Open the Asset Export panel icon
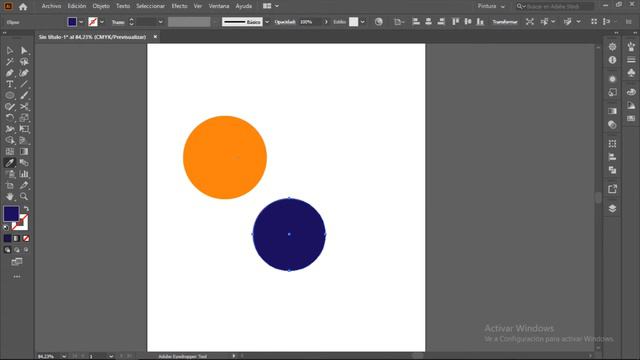The height and width of the screenshot is (360, 640). click(x=612, y=189)
